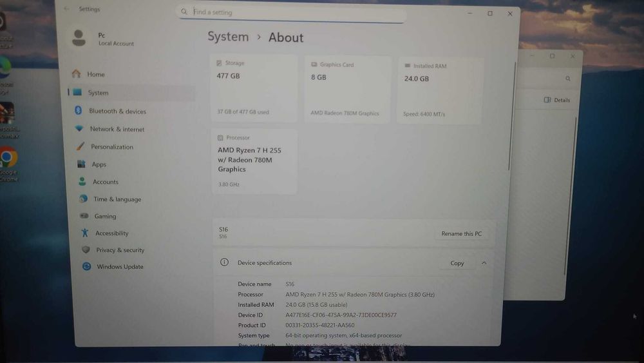Click the Device specifications info icon

tap(224, 262)
